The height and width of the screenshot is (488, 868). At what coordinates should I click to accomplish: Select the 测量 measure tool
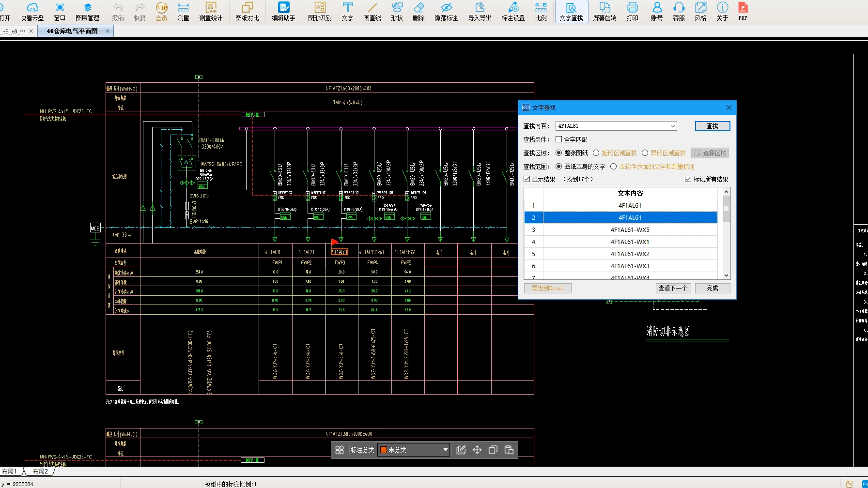pyautogui.click(x=183, y=12)
